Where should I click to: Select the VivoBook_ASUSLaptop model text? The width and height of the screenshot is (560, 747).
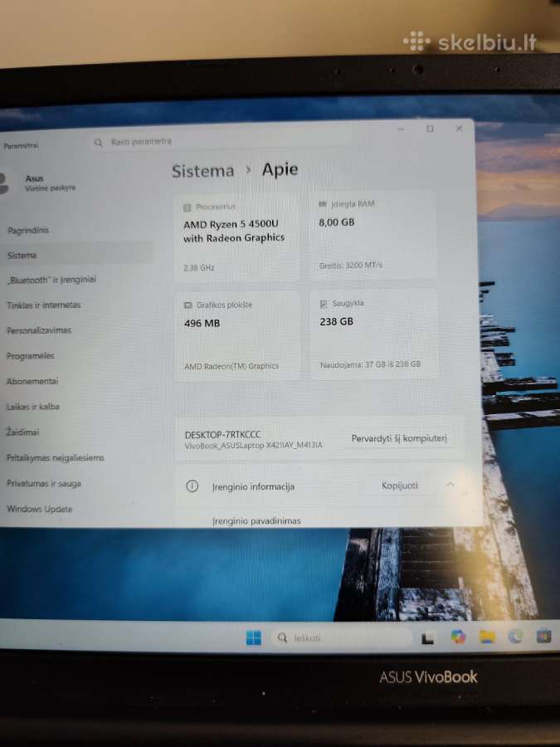click(x=253, y=446)
